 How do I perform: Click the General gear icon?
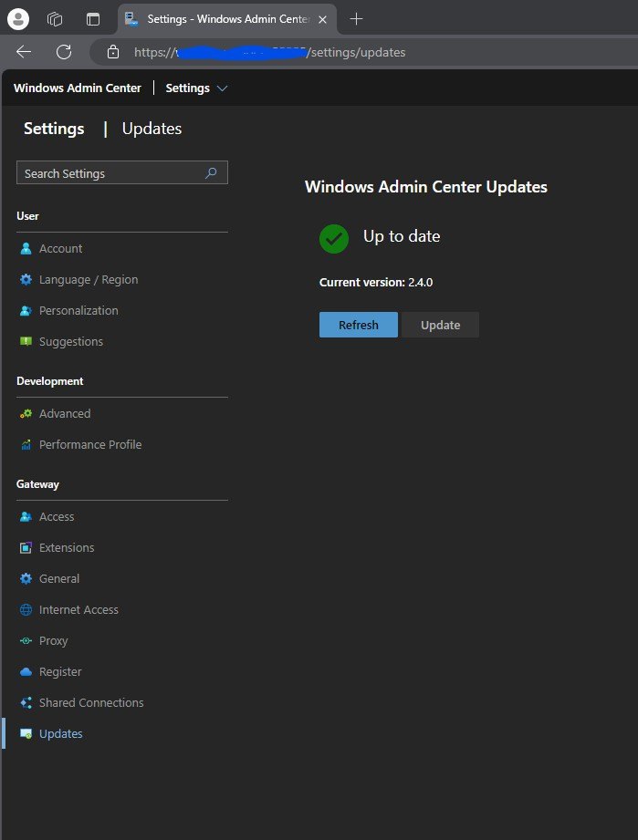coord(26,578)
